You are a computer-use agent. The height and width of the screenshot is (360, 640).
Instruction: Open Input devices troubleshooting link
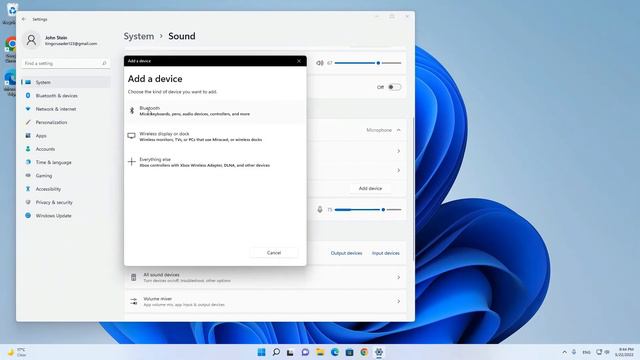pyautogui.click(x=385, y=253)
